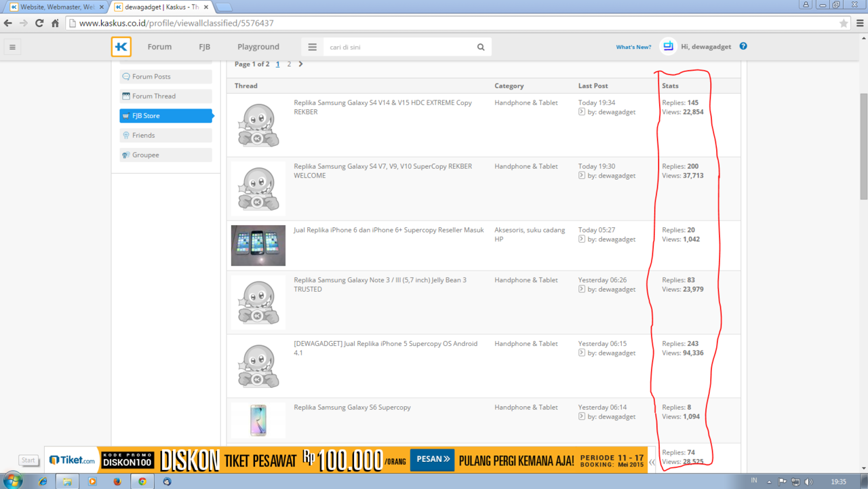Open Windows Media Player taskbar icon
Screen dimensions: 868x489
pyautogui.click(x=93, y=482)
